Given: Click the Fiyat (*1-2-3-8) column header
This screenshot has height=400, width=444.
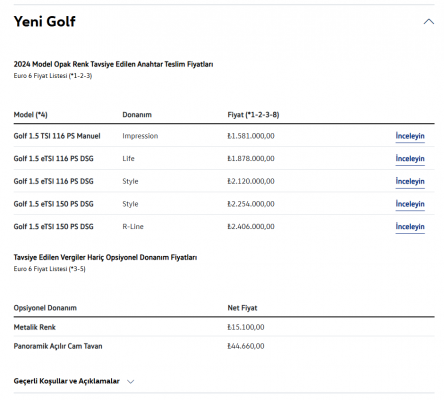Looking at the screenshot, I should pyautogui.click(x=253, y=115).
